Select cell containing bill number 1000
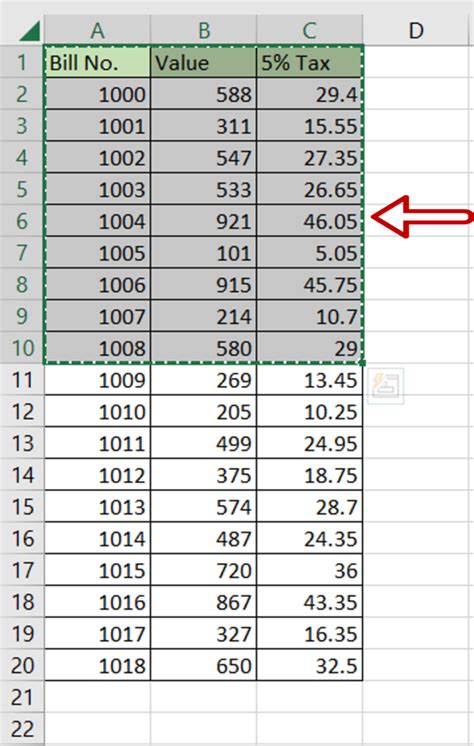The height and width of the screenshot is (746, 474). 97,94
